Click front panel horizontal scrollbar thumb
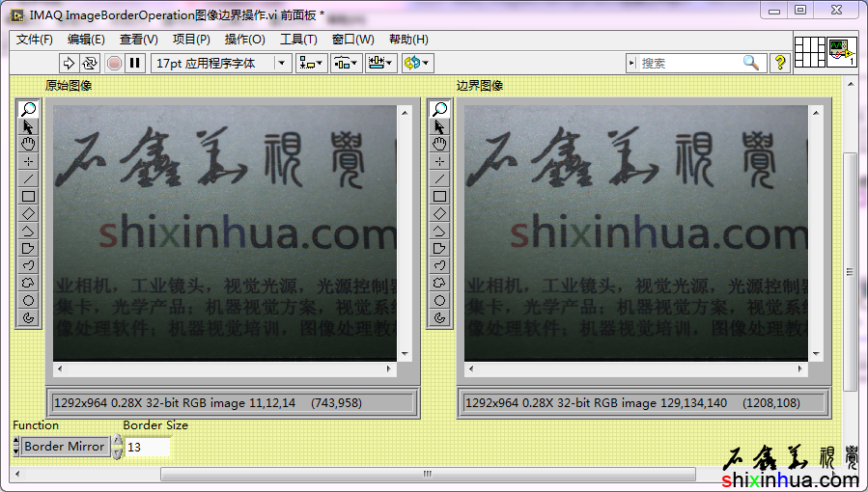Image resolution: width=868 pixels, height=492 pixels. click(x=428, y=474)
